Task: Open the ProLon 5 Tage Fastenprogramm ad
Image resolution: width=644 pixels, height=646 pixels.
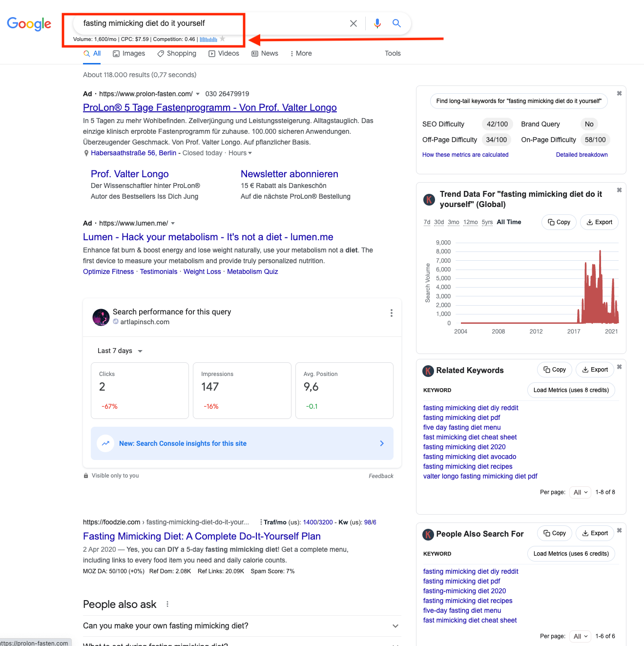Action: (x=210, y=108)
